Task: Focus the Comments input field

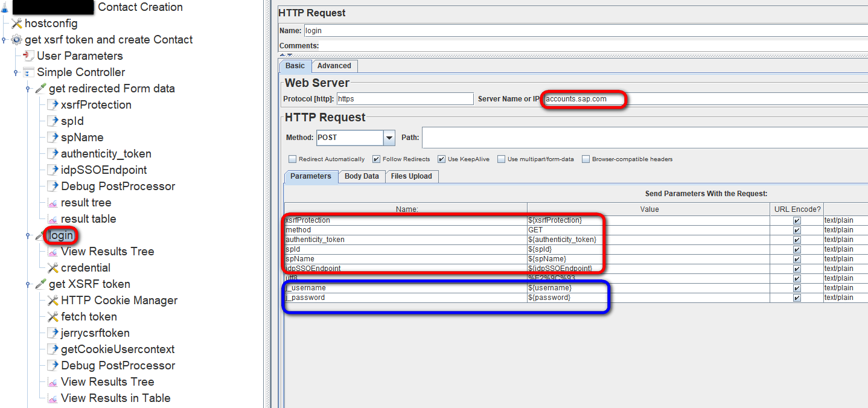Action: (x=594, y=46)
